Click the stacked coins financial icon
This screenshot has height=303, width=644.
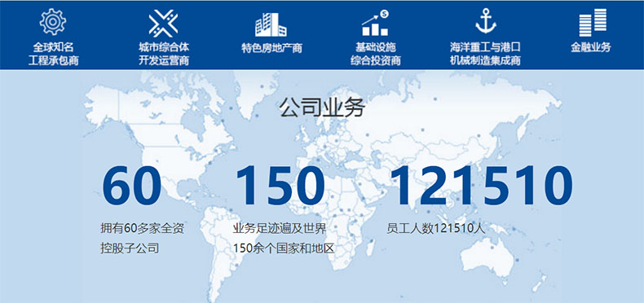[x=593, y=23]
